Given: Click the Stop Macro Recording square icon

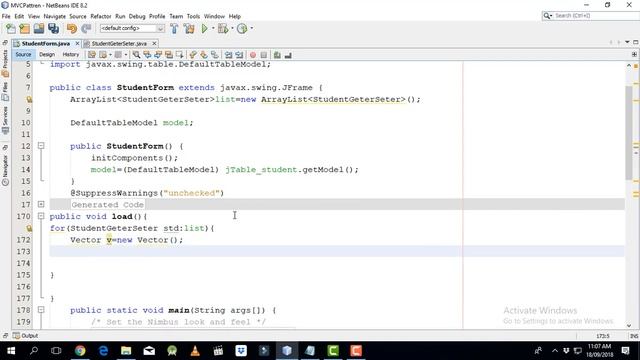Looking at the screenshot, I should (x=264, y=55).
